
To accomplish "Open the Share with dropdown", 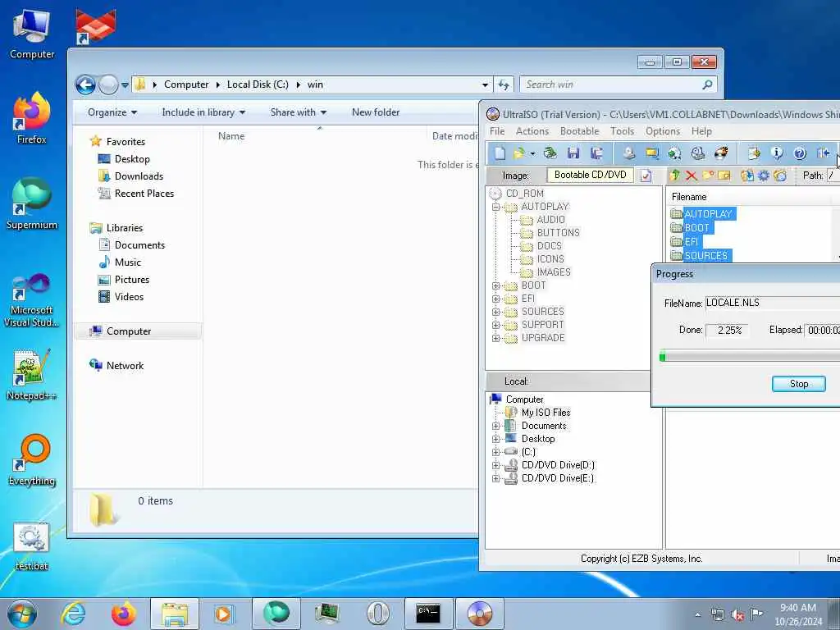I will coord(299,112).
